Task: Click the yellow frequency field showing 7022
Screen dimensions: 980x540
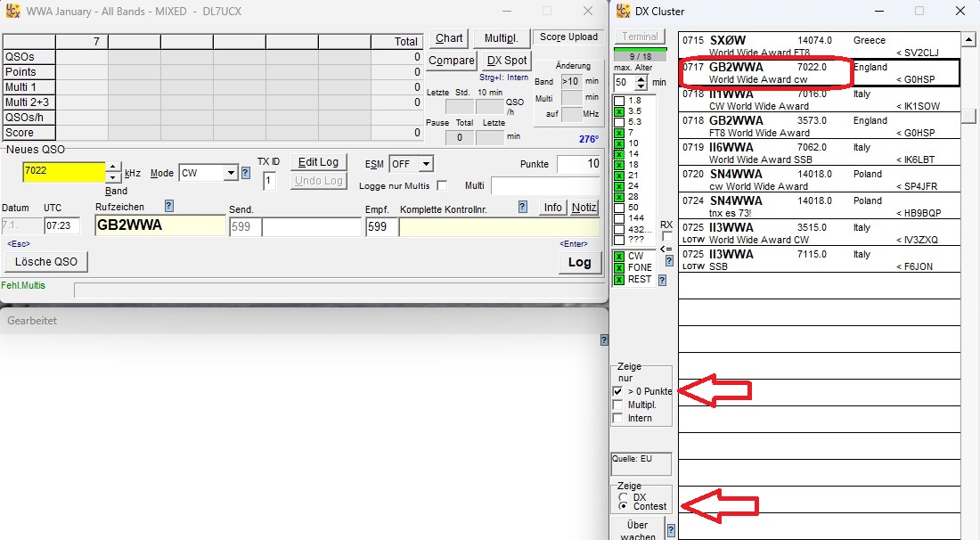Action: (62, 170)
